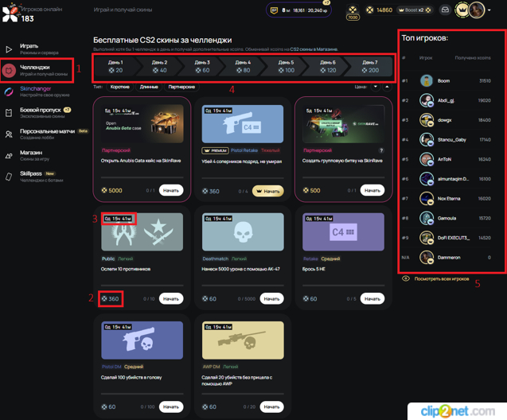Screen dimensions: 507x420
Task: Open dowgx player avatar
Action: click(x=427, y=120)
